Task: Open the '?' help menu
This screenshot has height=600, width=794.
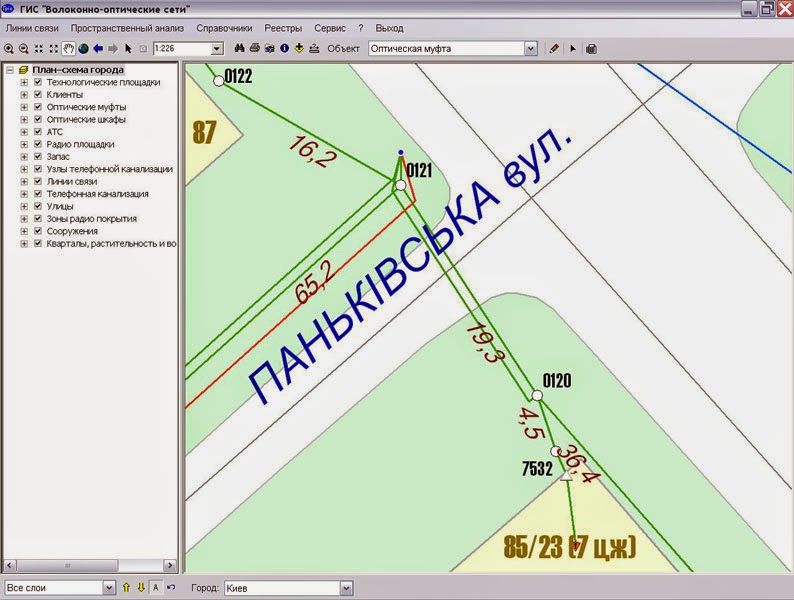Action: pyautogui.click(x=361, y=28)
